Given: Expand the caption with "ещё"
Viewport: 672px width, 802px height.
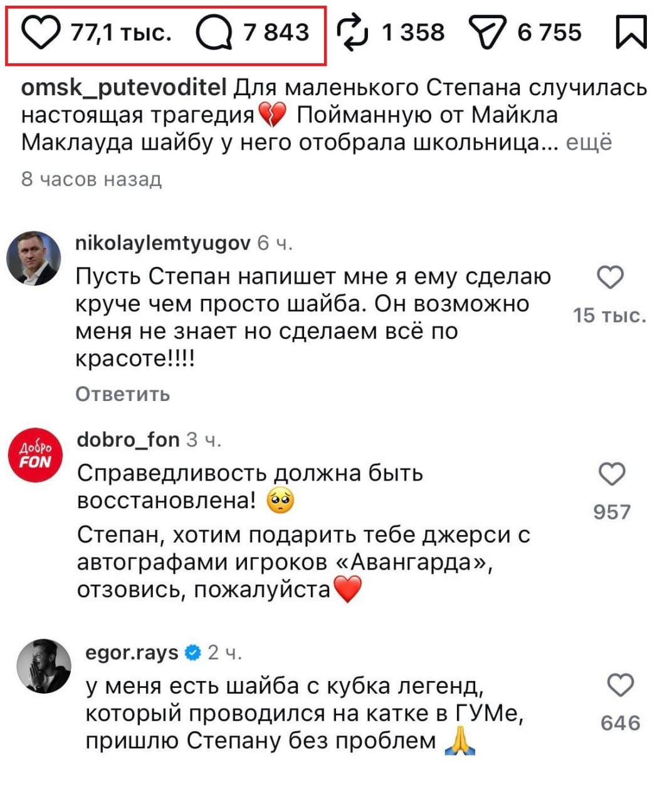Looking at the screenshot, I should click(589, 143).
